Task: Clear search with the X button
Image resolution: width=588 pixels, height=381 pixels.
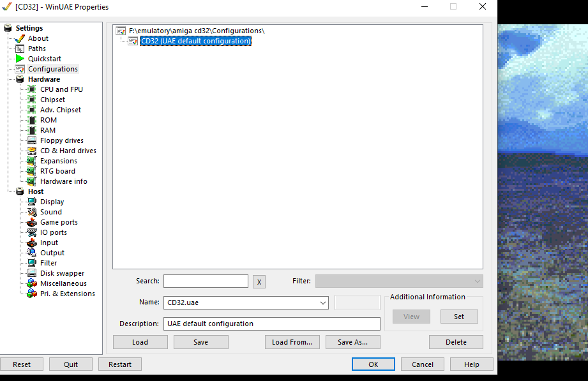Action: pos(259,282)
